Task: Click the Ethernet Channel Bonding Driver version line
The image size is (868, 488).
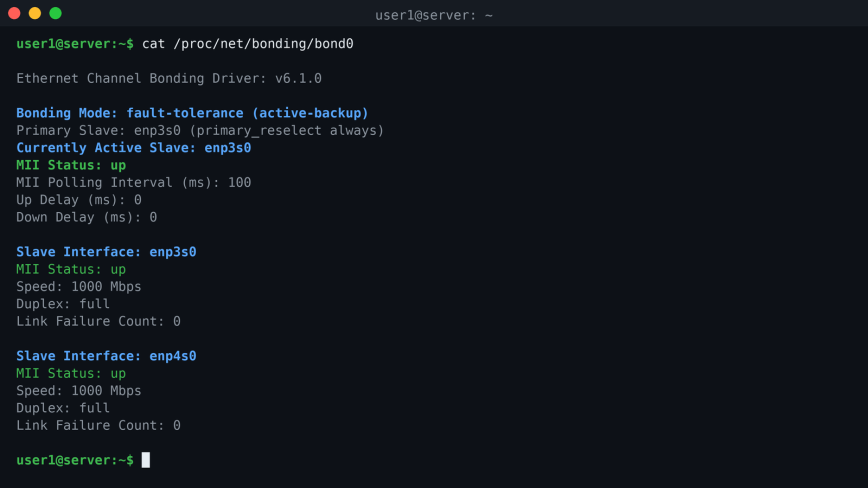Action: click(x=169, y=79)
